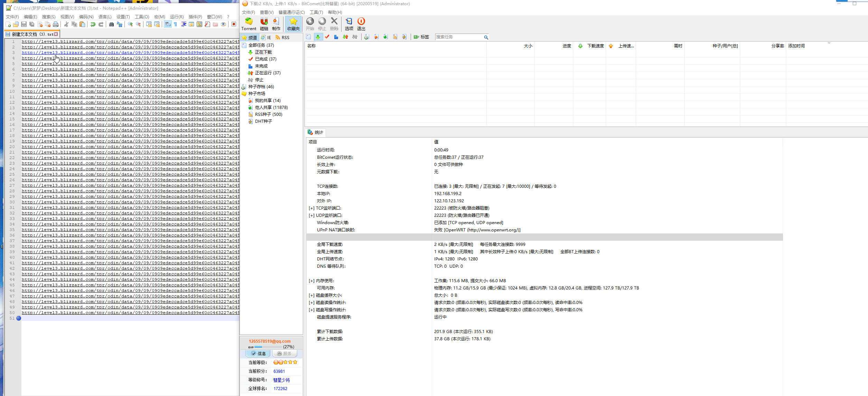
Task: Expand the UDP监听端口 row
Action: coord(311,215)
